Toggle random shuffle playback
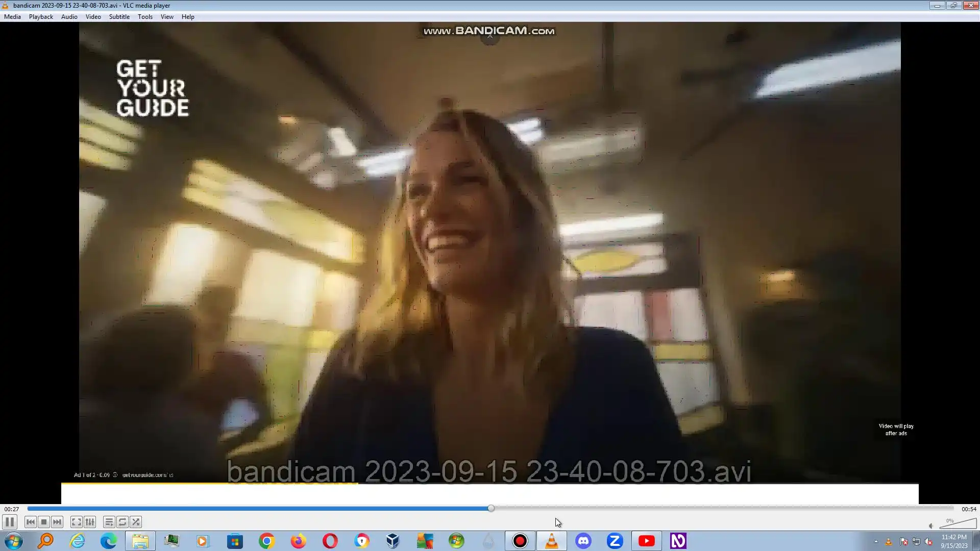The image size is (980, 551). [136, 522]
